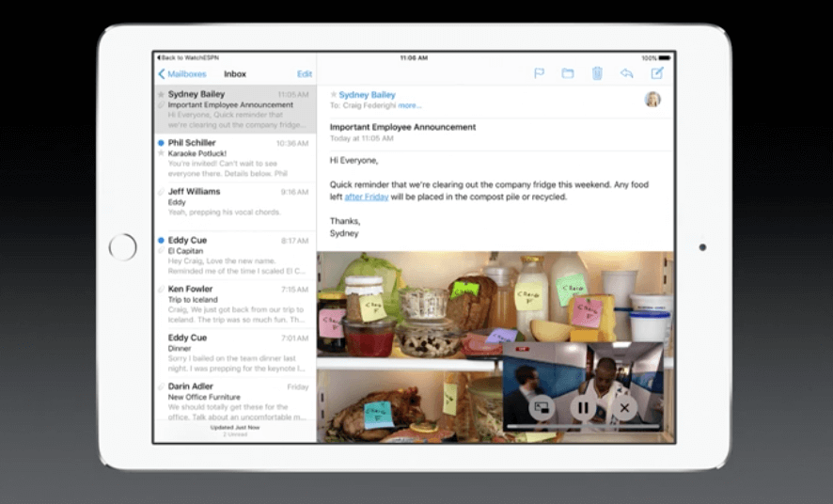Tap the Important Employee Announcement subject line
Viewport: 833px width, 504px height.
[x=402, y=127]
